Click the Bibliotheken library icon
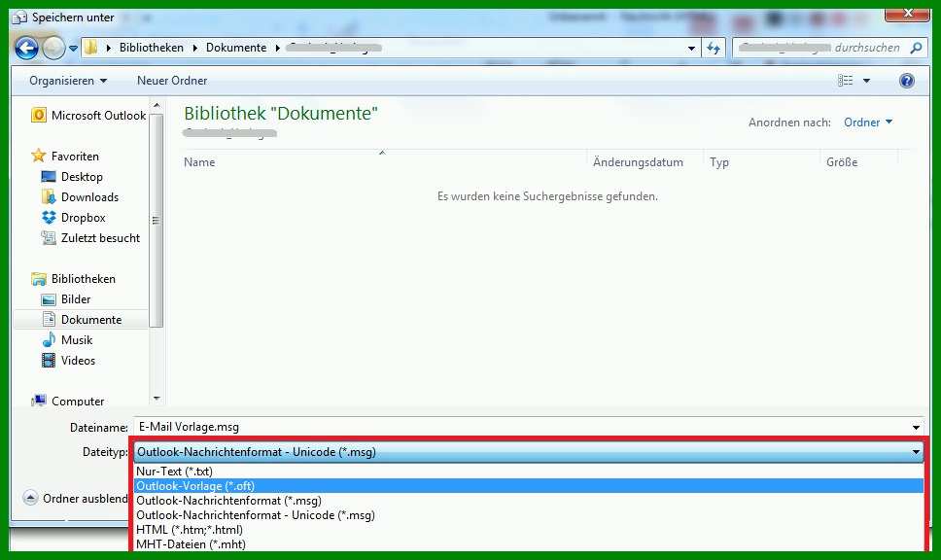 tap(39, 278)
